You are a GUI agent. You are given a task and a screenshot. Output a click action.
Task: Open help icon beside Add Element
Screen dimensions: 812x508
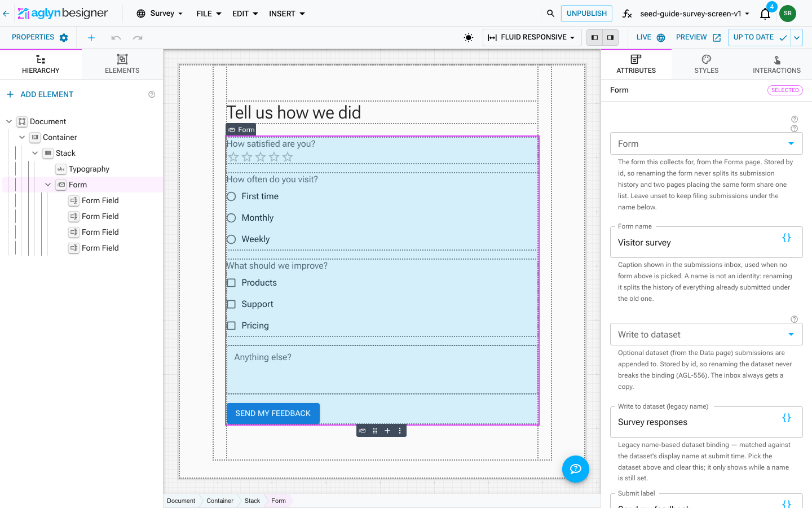152,94
